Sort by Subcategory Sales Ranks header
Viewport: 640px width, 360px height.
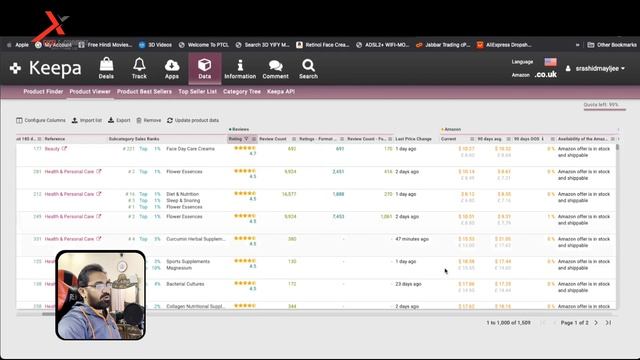134,139
